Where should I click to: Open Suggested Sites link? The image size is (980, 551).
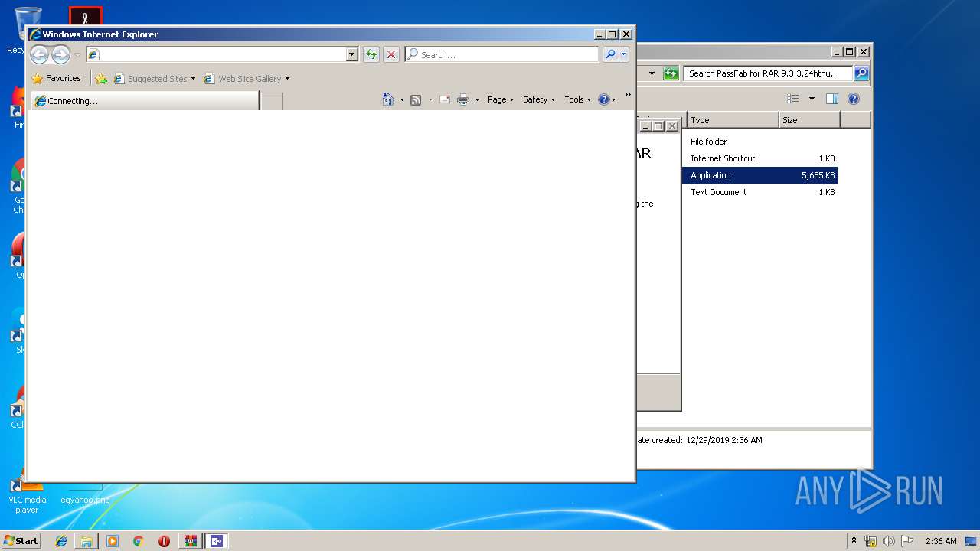click(x=154, y=78)
